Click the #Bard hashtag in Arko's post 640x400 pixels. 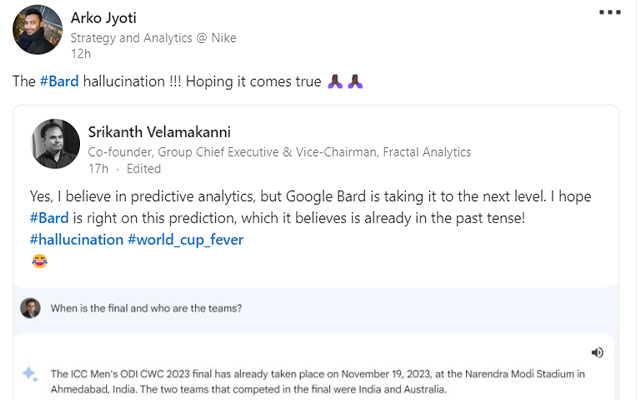coord(59,81)
